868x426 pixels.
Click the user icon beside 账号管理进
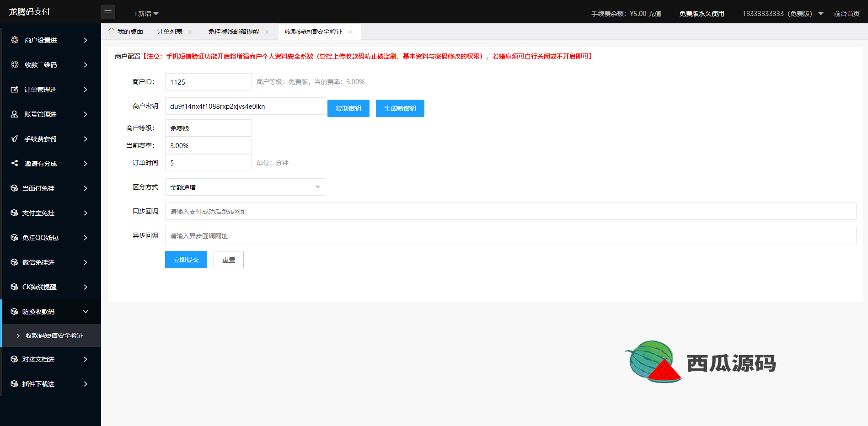(x=15, y=114)
